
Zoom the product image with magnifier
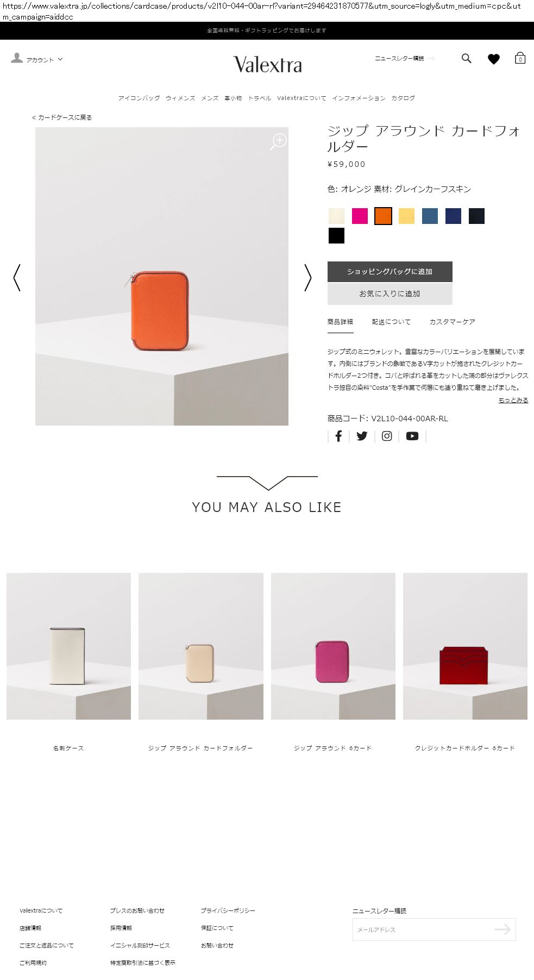tap(278, 141)
